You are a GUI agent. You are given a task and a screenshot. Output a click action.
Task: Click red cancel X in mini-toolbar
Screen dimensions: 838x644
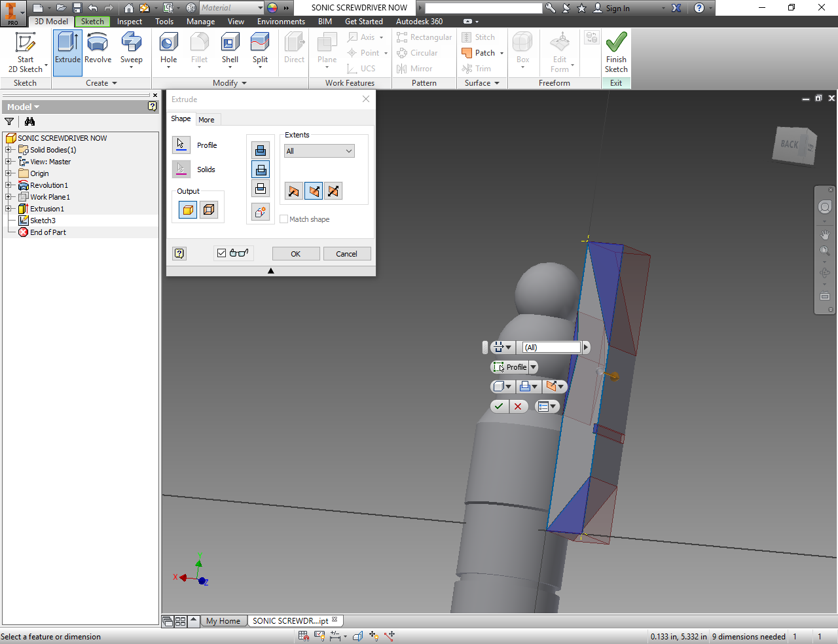pos(518,406)
